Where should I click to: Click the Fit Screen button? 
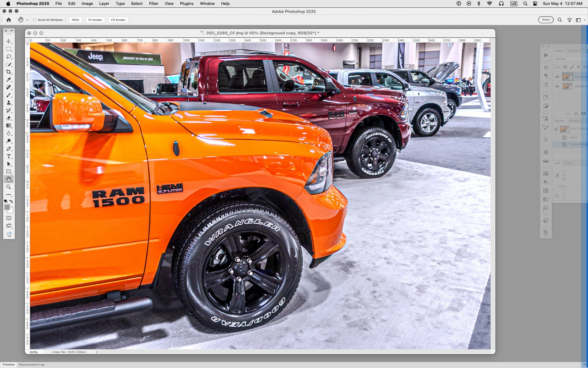(95, 20)
